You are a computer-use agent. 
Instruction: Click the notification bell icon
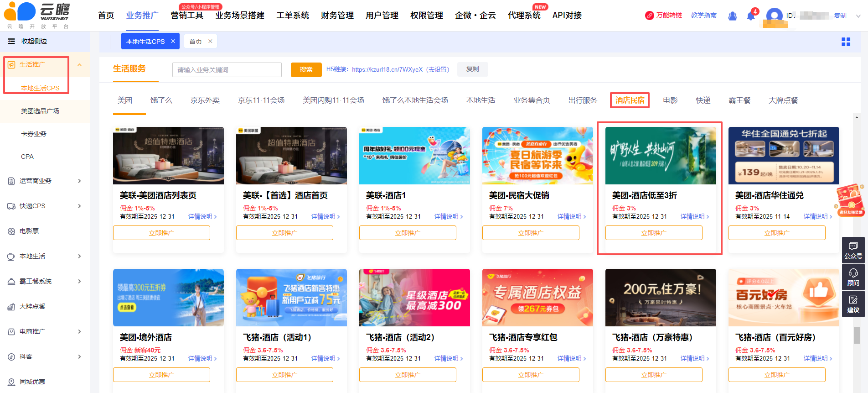750,16
